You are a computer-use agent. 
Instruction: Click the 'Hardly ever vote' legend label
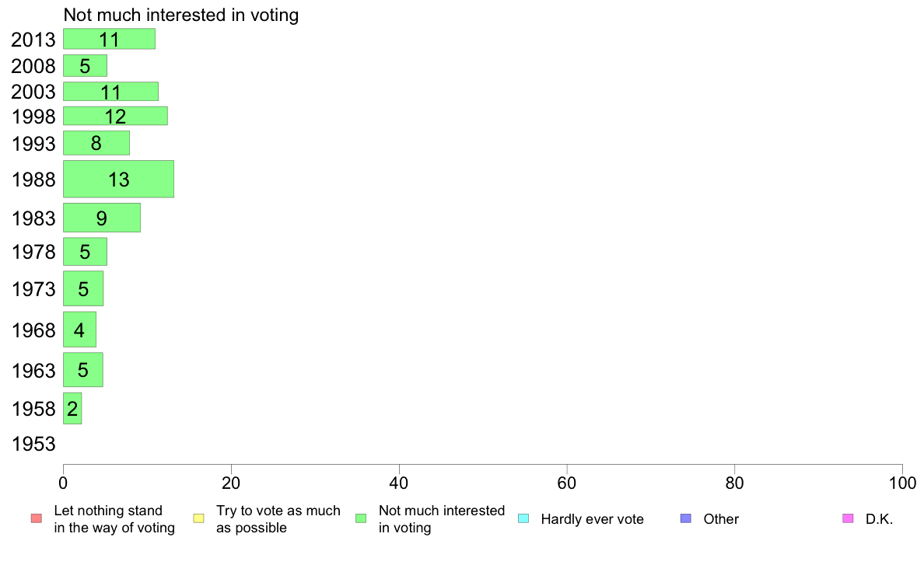coord(592,519)
